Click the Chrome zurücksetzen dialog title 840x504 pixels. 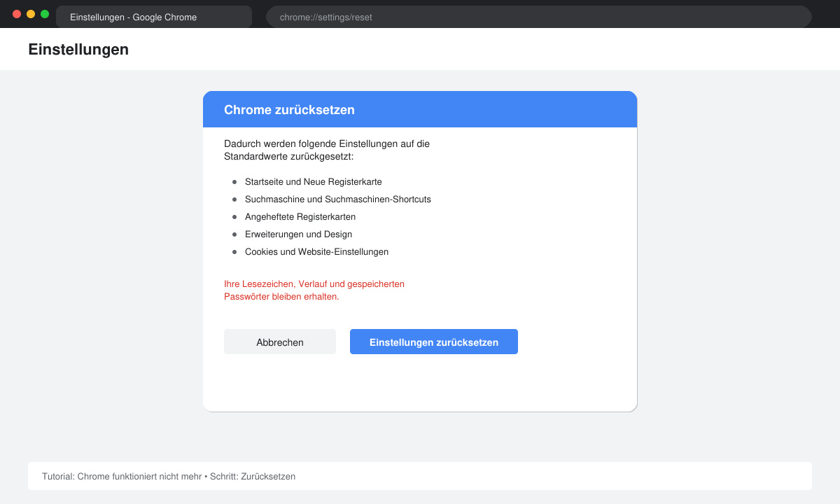(x=289, y=110)
